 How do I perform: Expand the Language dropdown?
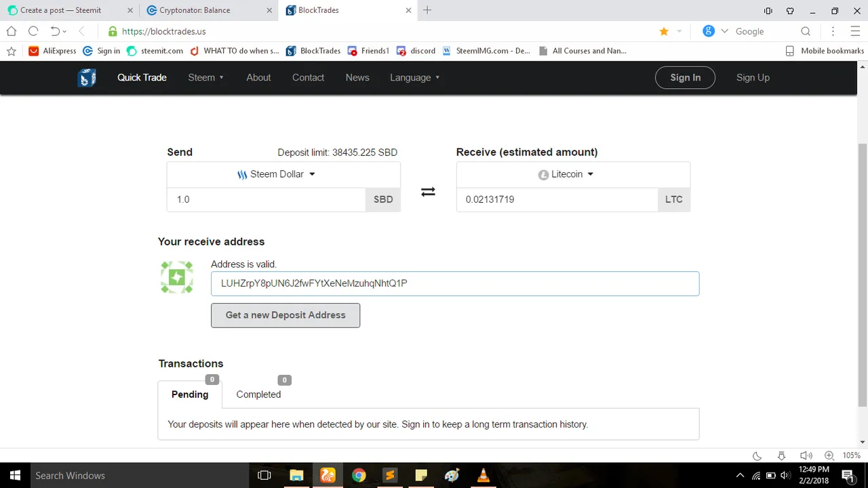[415, 77]
